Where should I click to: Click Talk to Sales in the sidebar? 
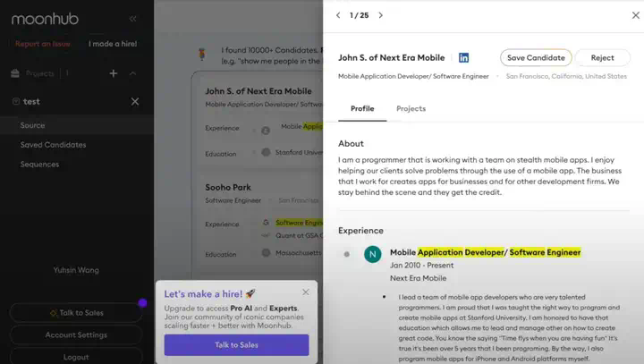[76, 313]
